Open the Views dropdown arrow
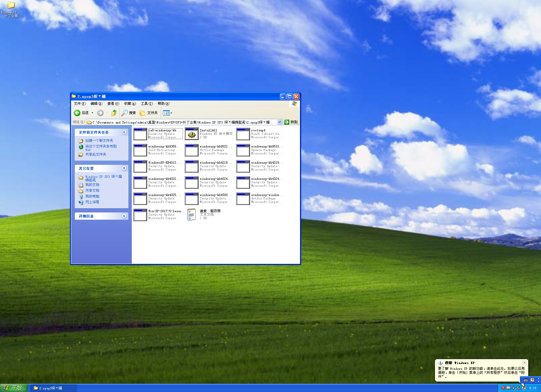This screenshot has height=392, width=541. click(171, 113)
